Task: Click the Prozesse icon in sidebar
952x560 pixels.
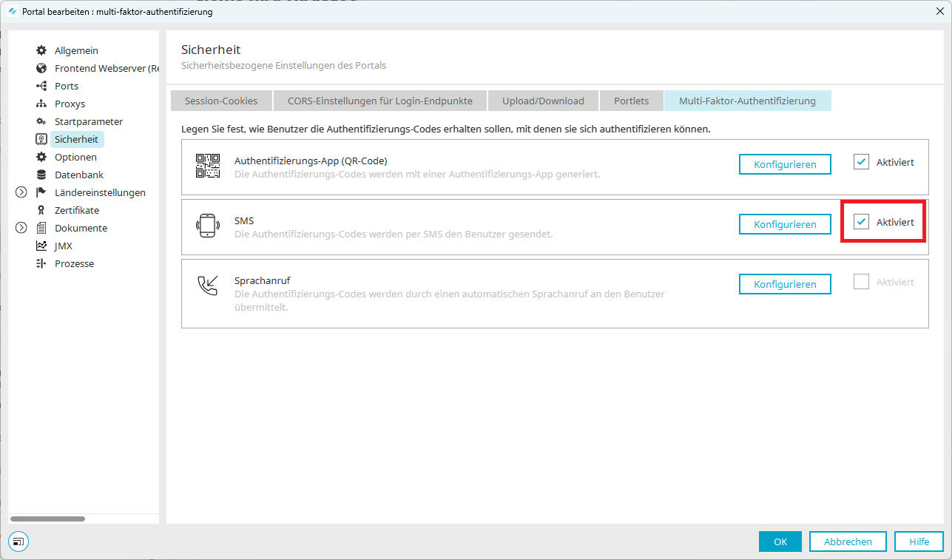Action: 41,263
